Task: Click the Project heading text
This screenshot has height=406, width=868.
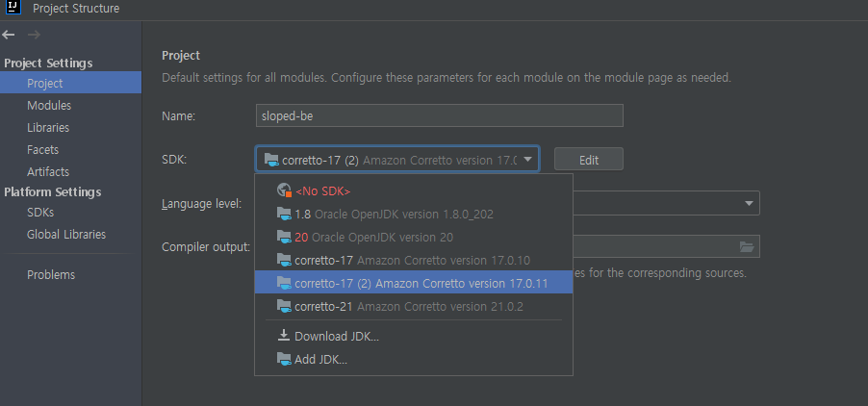Action: [181, 55]
